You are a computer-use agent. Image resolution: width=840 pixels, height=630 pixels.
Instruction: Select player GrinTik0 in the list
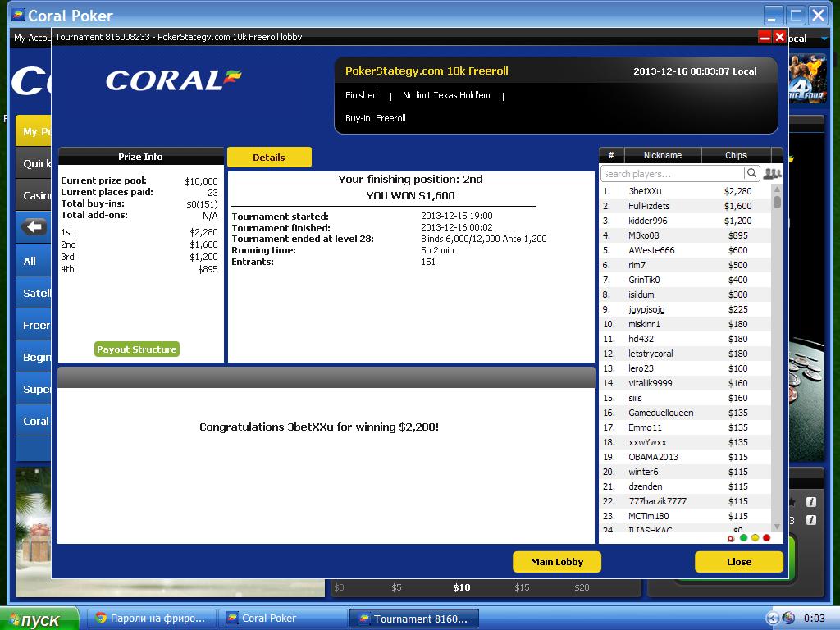(686, 280)
